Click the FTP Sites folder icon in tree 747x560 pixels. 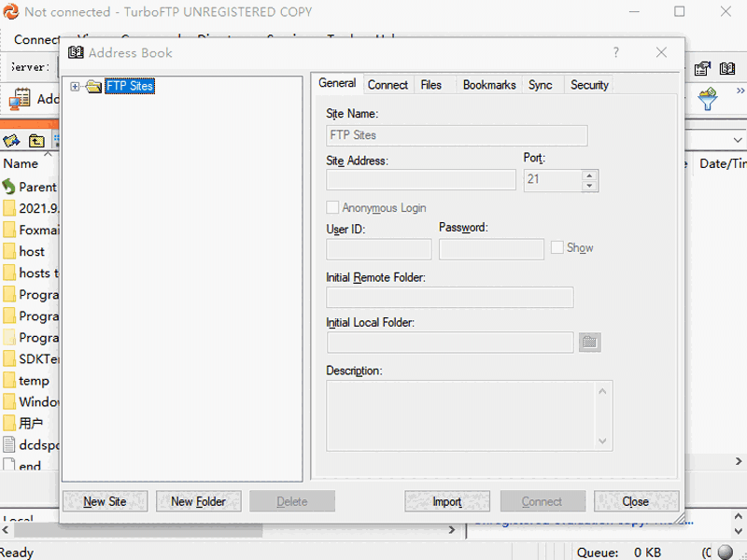[94, 86]
